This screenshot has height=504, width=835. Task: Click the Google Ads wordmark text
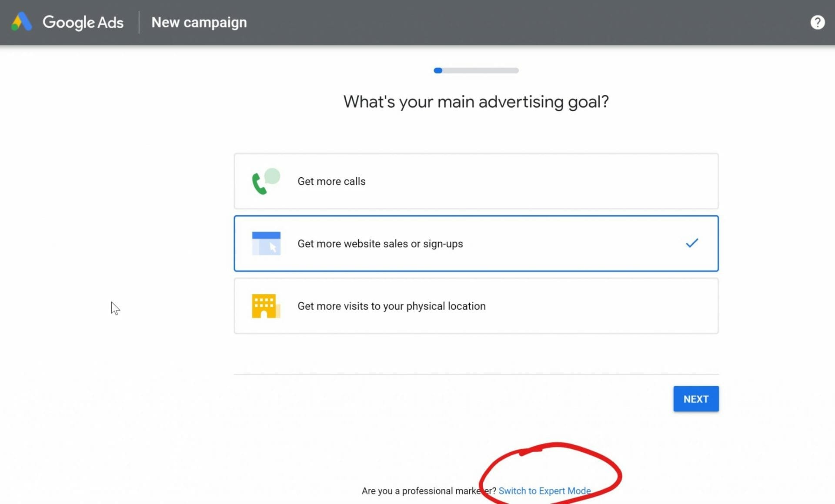point(83,22)
